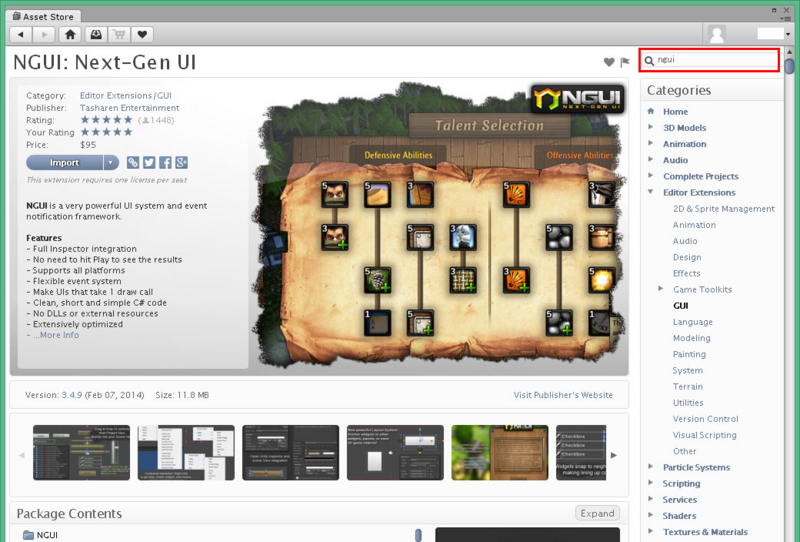Screen dimensions: 800x542
Task: Expand the Game Toolkits subcategory
Action: point(661,289)
